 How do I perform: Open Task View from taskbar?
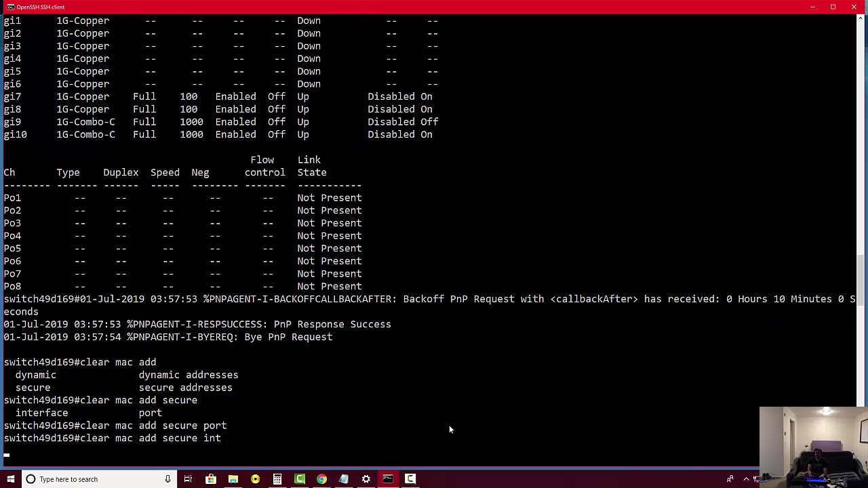(x=188, y=479)
